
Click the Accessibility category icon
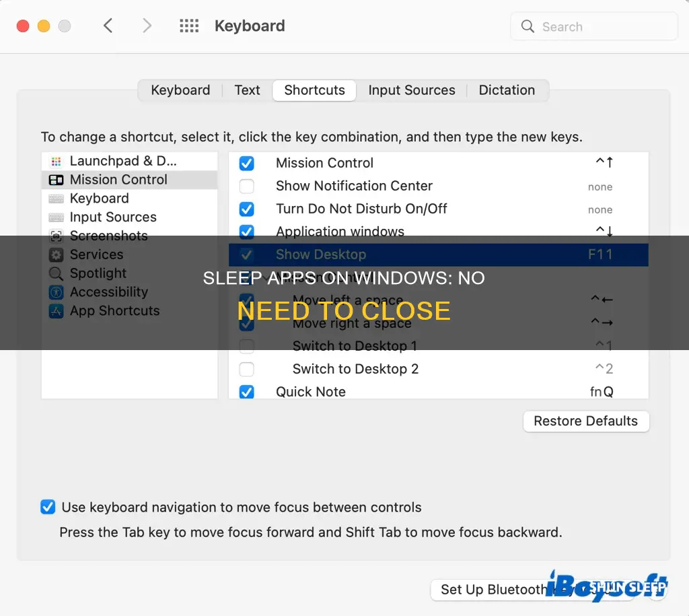point(56,292)
